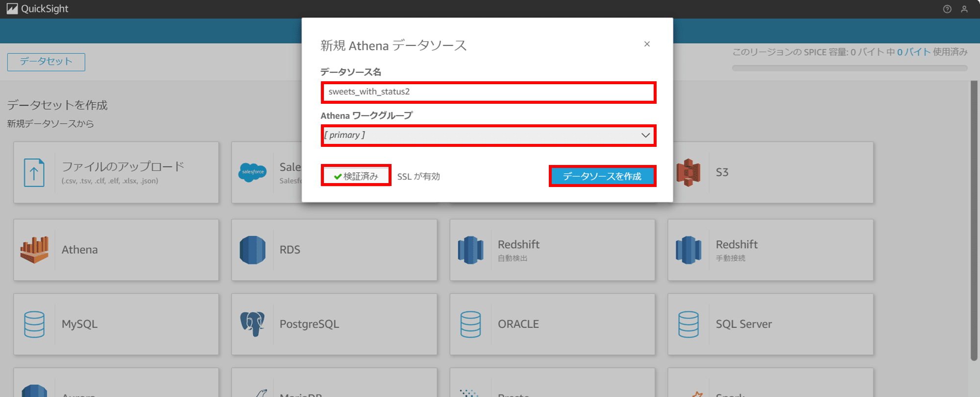Click the page vertical scrollbar

coord(974,220)
